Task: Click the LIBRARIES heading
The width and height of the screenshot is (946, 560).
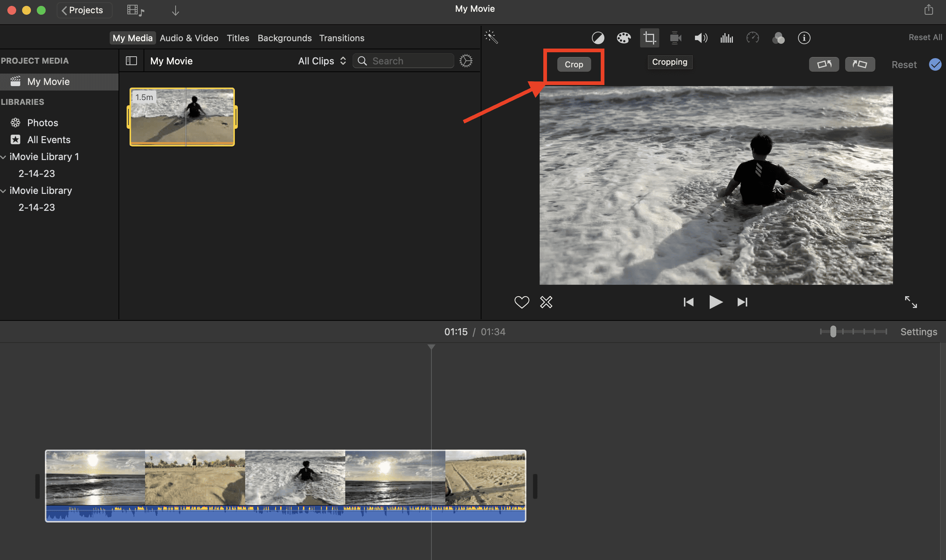Action: [x=22, y=102]
